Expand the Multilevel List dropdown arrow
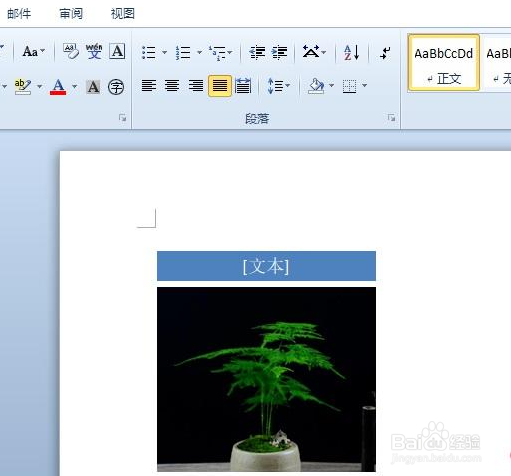 tap(230, 52)
